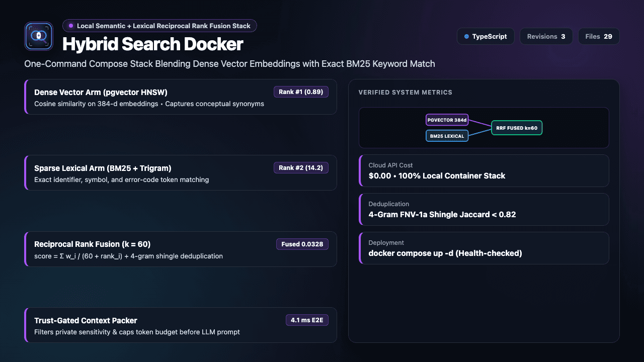This screenshot has width=644, height=362.
Task: Click the Local Semantic + Lexical tag pill
Action: tap(159, 26)
